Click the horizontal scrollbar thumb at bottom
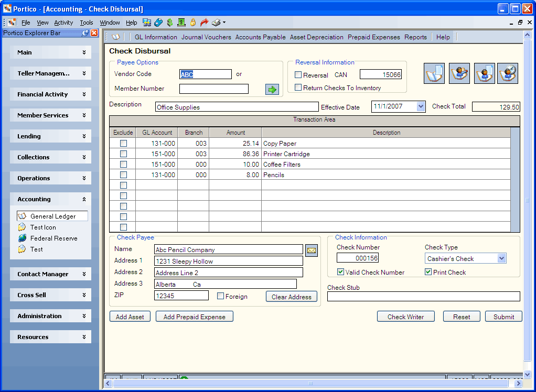536x392 pixels. pyautogui.click(x=310, y=383)
